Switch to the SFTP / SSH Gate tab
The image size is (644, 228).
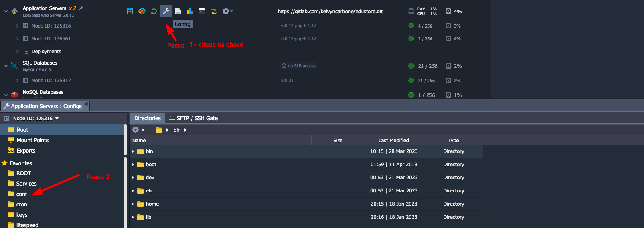tap(194, 118)
